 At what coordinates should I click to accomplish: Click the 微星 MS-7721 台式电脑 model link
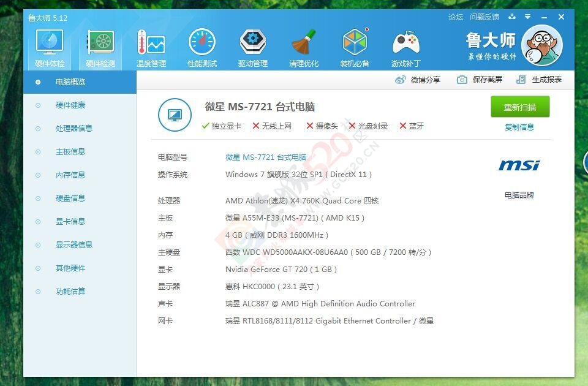[x=266, y=157]
